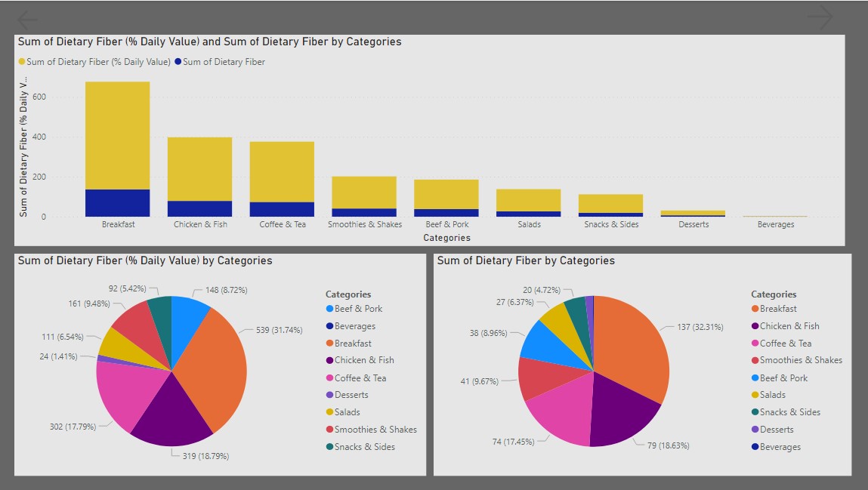Click Snacks & Sides in left pie legend

(x=360, y=447)
